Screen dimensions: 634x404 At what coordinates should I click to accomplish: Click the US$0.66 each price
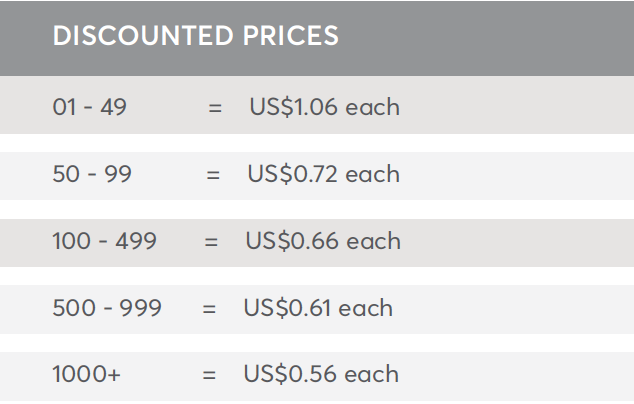[x=323, y=241]
